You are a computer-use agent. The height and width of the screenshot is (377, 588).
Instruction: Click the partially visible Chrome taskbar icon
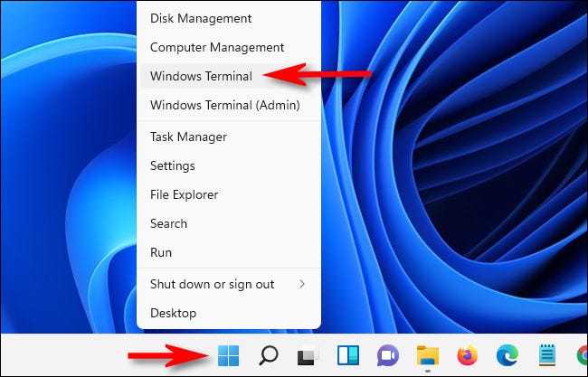(x=581, y=355)
